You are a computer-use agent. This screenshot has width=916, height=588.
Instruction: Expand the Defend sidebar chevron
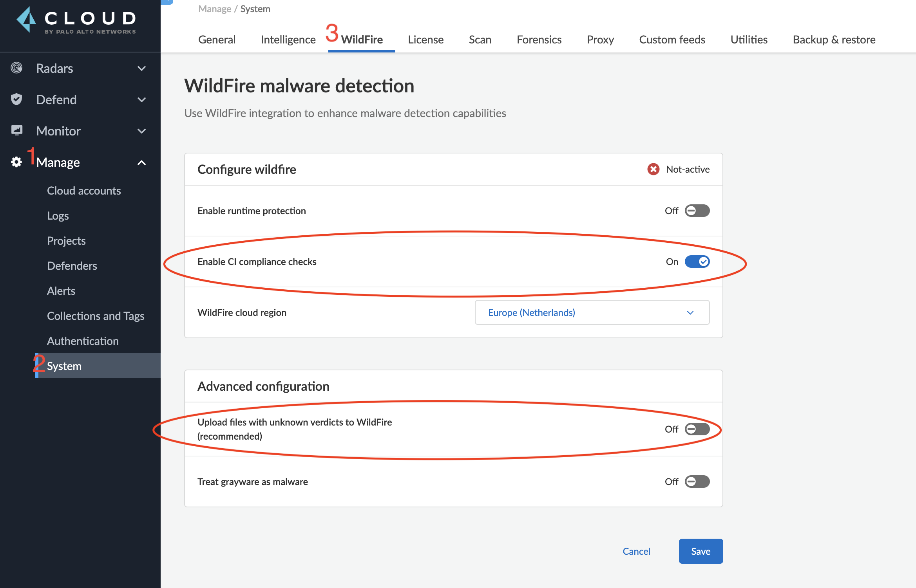click(142, 99)
